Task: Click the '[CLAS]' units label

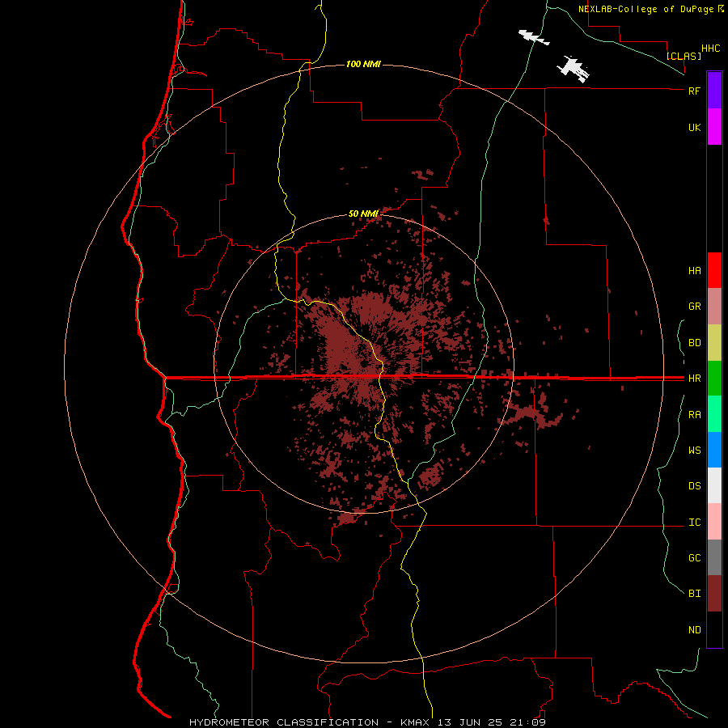Action: coord(684,56)
